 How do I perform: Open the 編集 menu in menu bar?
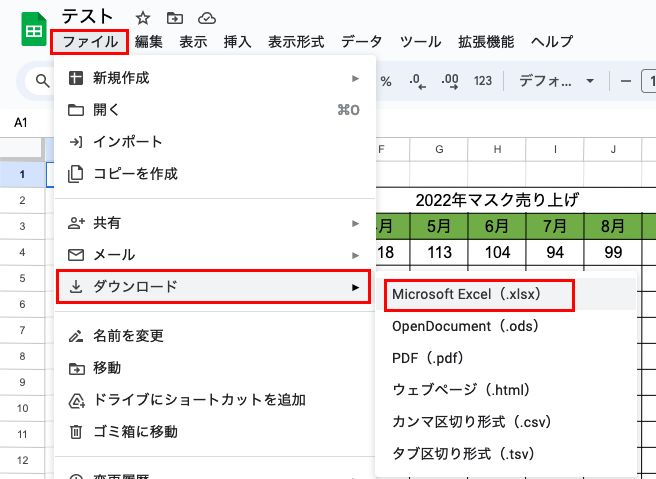[149, 42]
